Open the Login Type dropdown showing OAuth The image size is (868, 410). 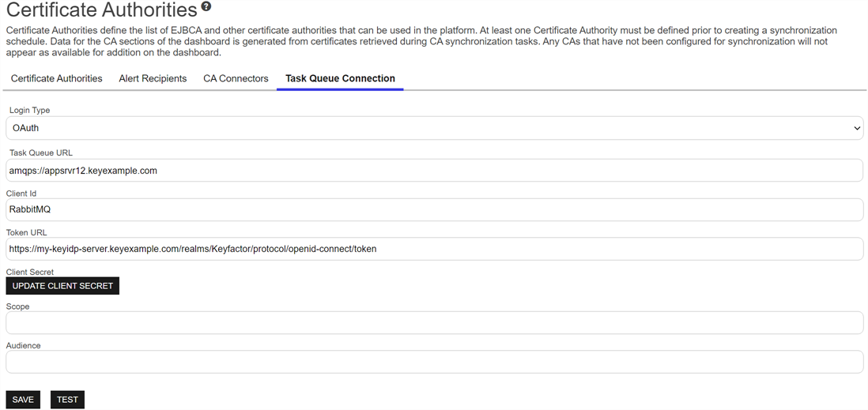pos(435,128)
